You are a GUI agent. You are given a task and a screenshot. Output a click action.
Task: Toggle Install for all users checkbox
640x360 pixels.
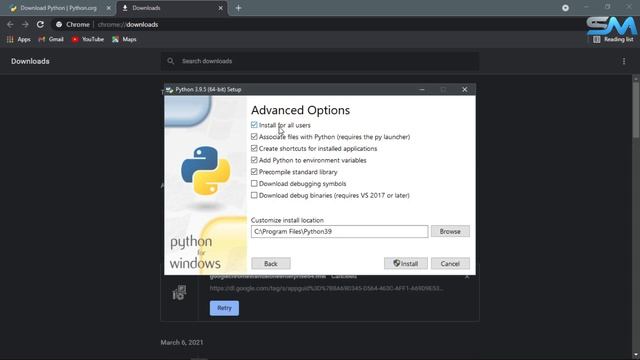pyautogui.click(x=254, y=125)
